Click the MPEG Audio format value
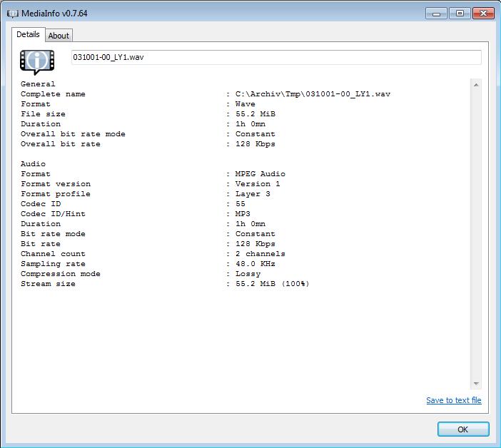The image size is (501, 448). click(x=260, y=174)
